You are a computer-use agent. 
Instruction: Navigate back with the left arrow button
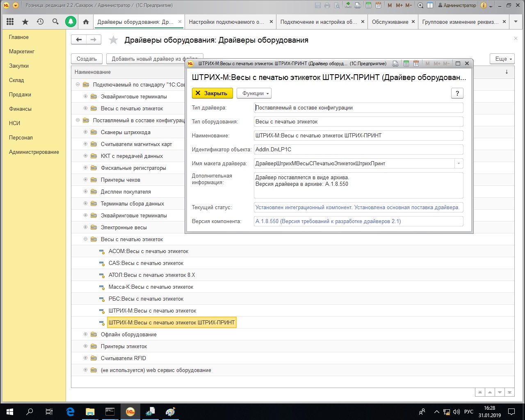[x=79, y=40]
